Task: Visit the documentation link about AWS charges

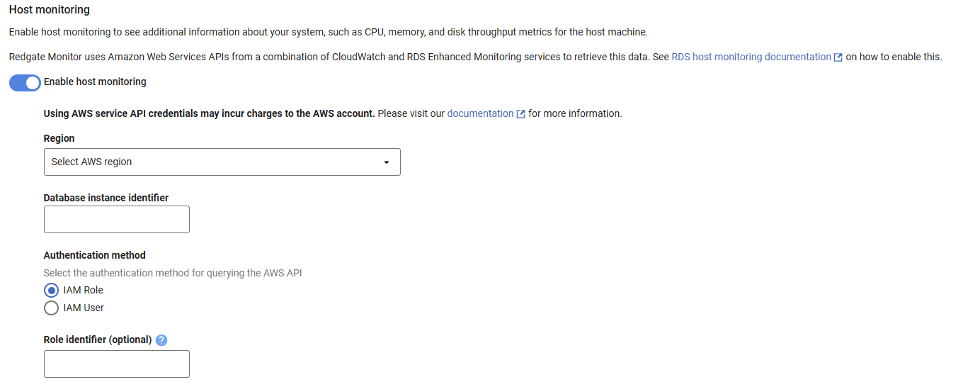Action: click(480, 113)
